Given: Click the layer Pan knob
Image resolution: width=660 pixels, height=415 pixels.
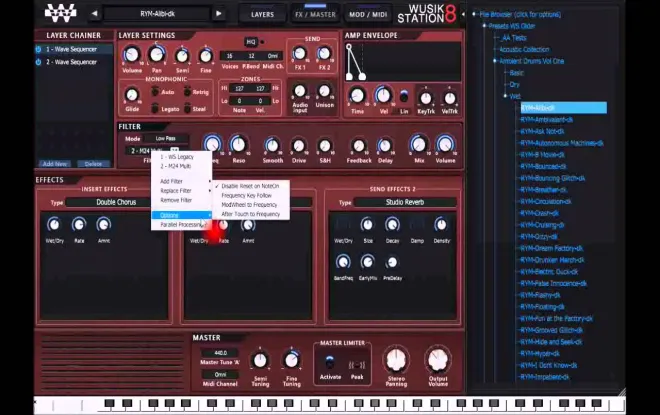Looking at the screenshot, I should click(x=156, y=54).
